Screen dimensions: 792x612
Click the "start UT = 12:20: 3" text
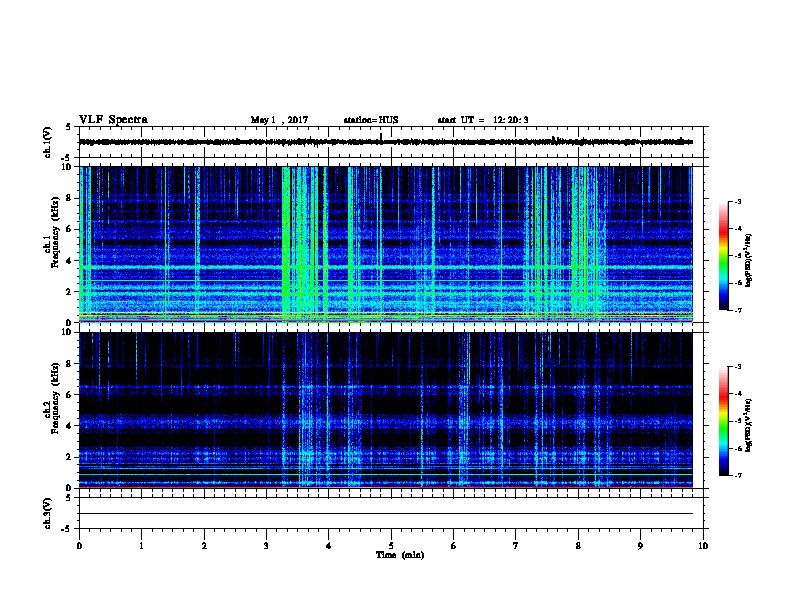[x=483, y=120]
